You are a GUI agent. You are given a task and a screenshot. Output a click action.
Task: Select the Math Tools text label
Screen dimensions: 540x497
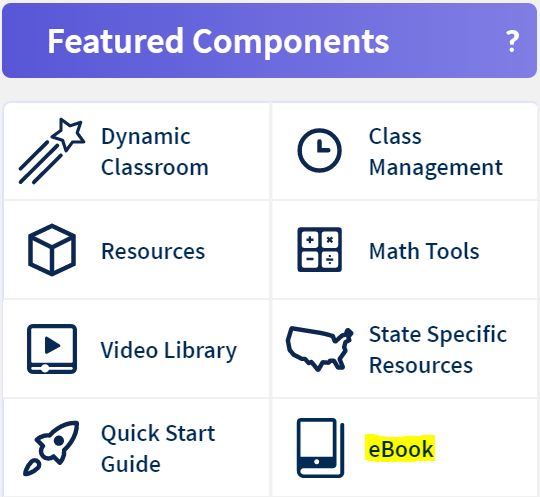(x=424, y=251)
